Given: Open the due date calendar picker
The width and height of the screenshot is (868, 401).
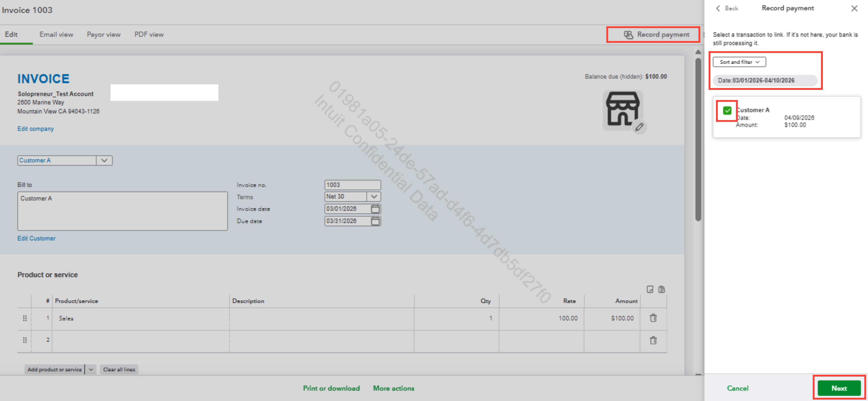Looking at the screenshot, I should tap(375, 221).
